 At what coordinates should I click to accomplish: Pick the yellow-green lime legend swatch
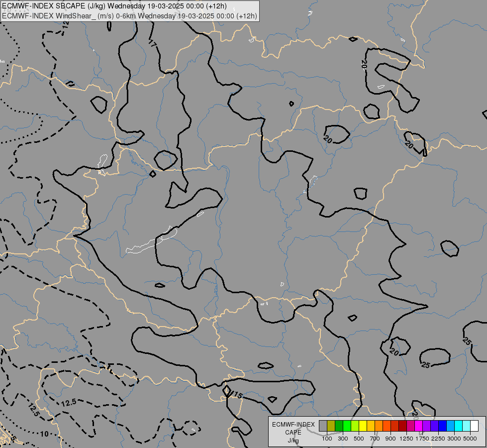point(355,426)
